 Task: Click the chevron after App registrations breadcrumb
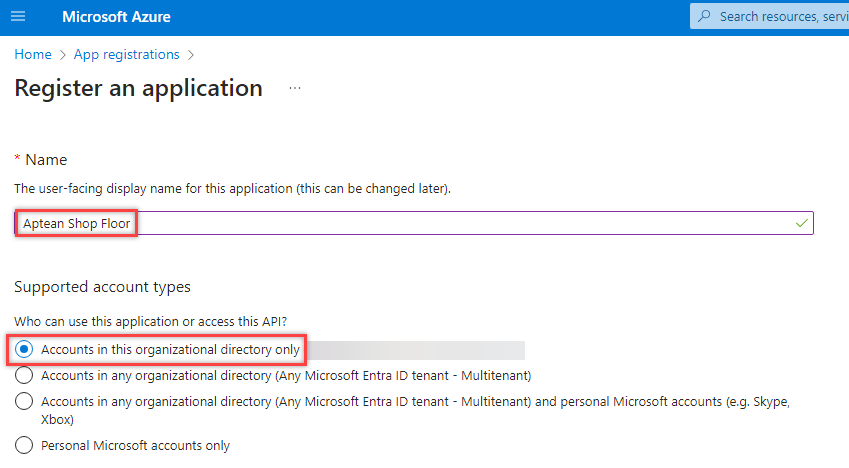(x=190, y=55)
